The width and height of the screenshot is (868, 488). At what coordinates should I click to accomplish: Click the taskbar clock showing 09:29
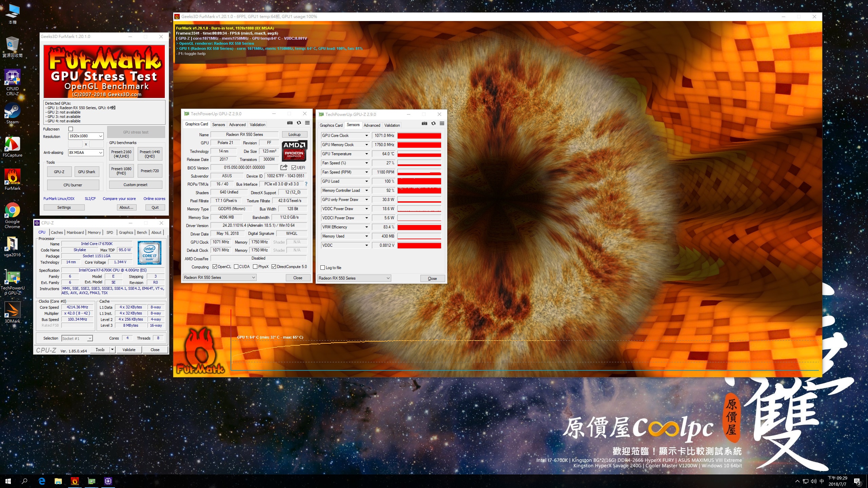pos(837,481)
